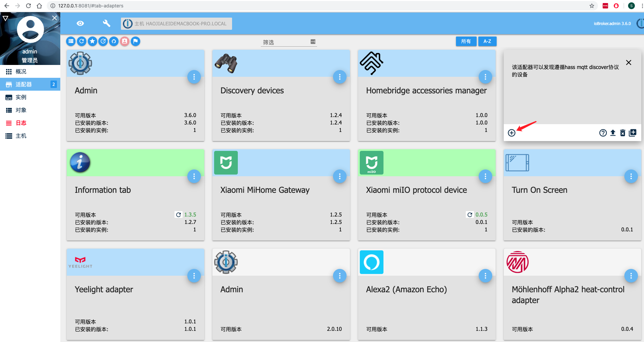Close the sidebar with the X icon
This screenshot has height=342, width=644.
click(55, 18)
